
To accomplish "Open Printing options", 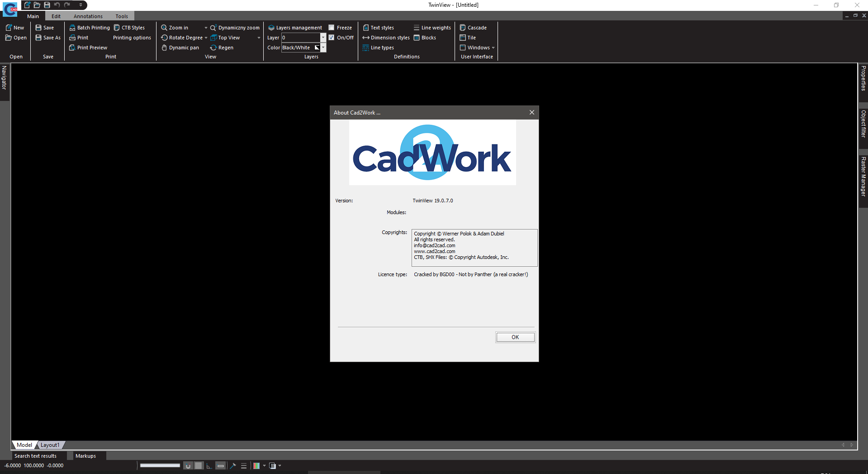I will coord(132,38).
